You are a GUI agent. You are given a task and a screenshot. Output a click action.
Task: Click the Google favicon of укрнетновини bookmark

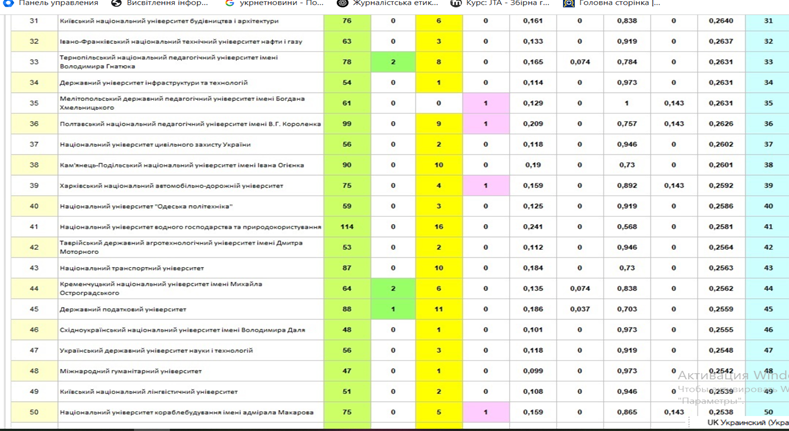pyautogui.click(x=230, y=3)
